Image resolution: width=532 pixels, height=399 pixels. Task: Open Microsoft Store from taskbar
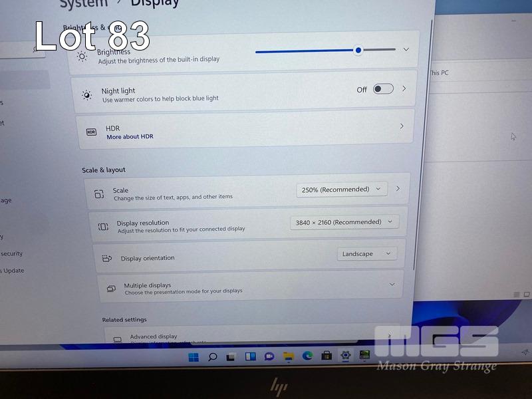tap(327, 356)
